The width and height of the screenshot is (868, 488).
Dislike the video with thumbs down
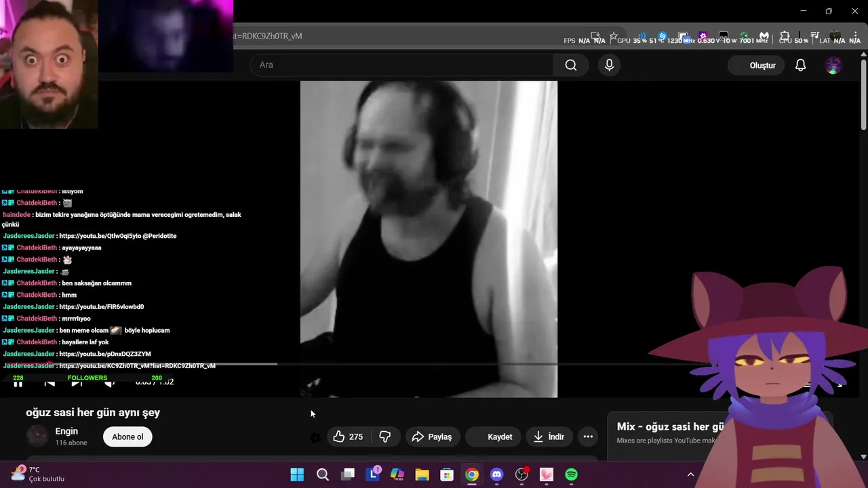pos(384,437)
